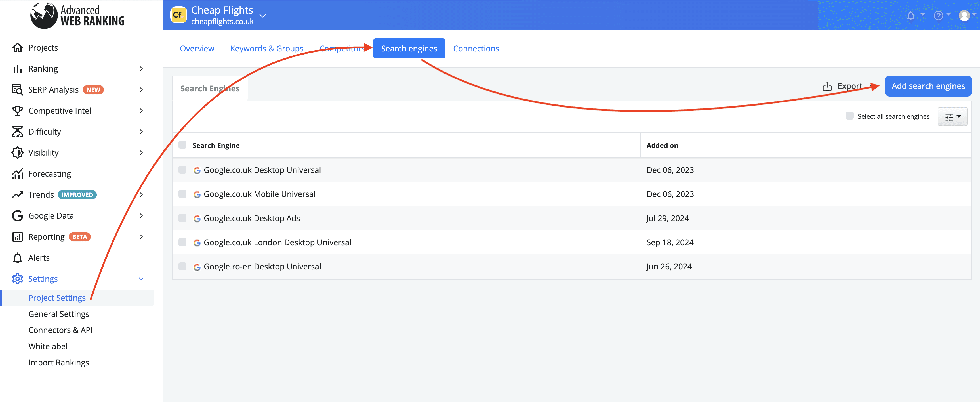Click the Added on column header
Viewport: 980px width, 402px height.
662,145
